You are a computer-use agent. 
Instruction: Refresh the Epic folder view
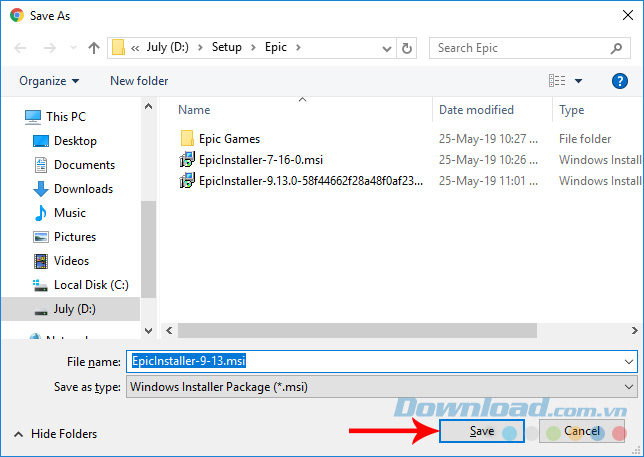tap(407, 48)
